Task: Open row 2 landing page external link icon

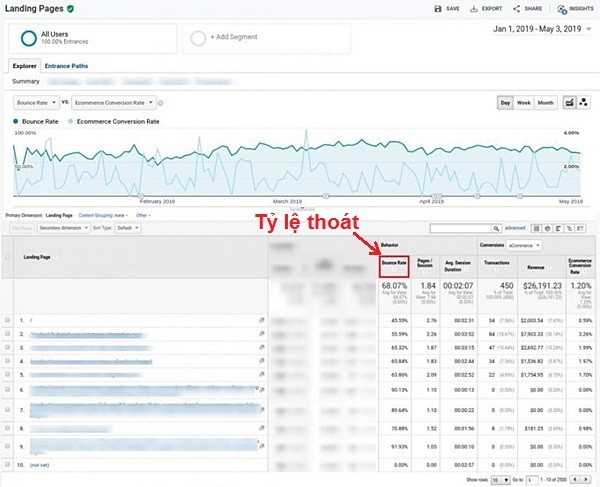Action: 262,334
